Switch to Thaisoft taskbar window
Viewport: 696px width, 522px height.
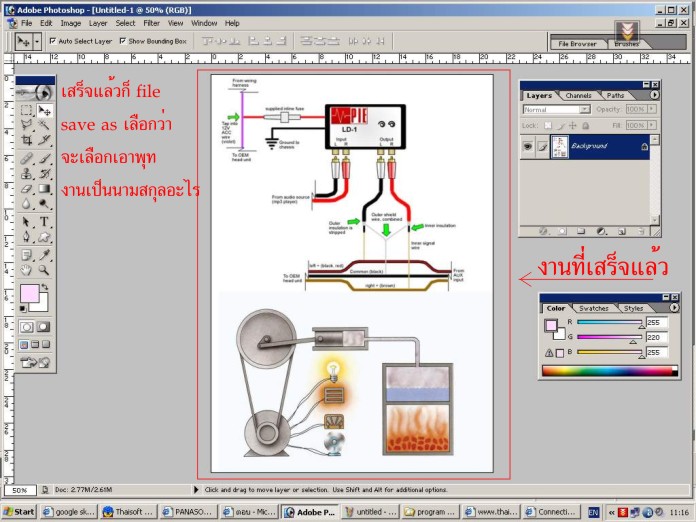[x=128, y=512]
